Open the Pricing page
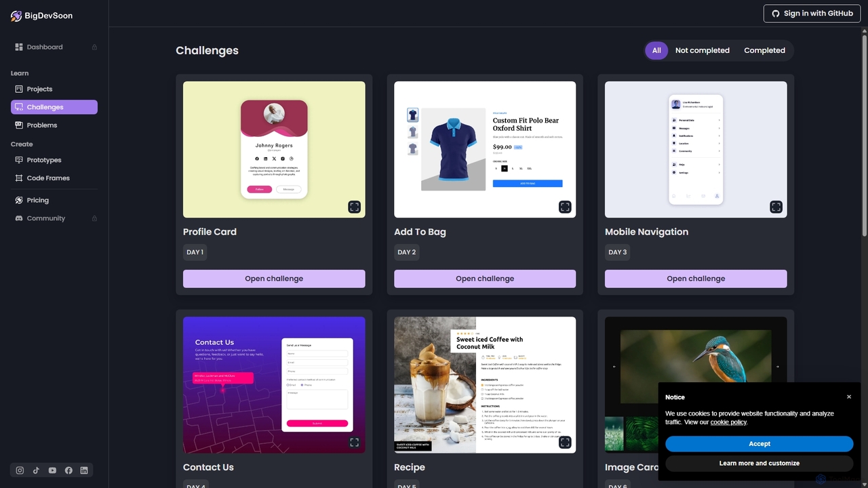The width and height of the screenshot is (868, 488). pyautogui.click(x=54, y=200)
